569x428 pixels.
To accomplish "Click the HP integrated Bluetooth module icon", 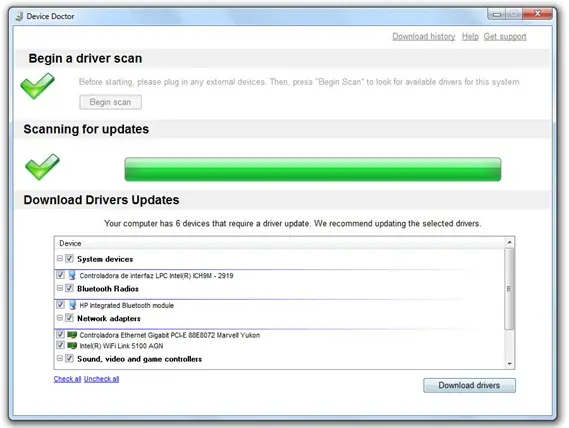I will coord(72,305).
